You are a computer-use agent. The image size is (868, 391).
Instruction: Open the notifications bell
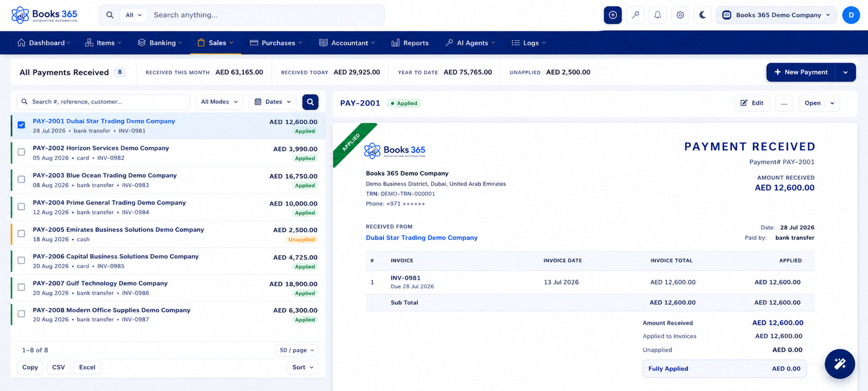(658, 15)
